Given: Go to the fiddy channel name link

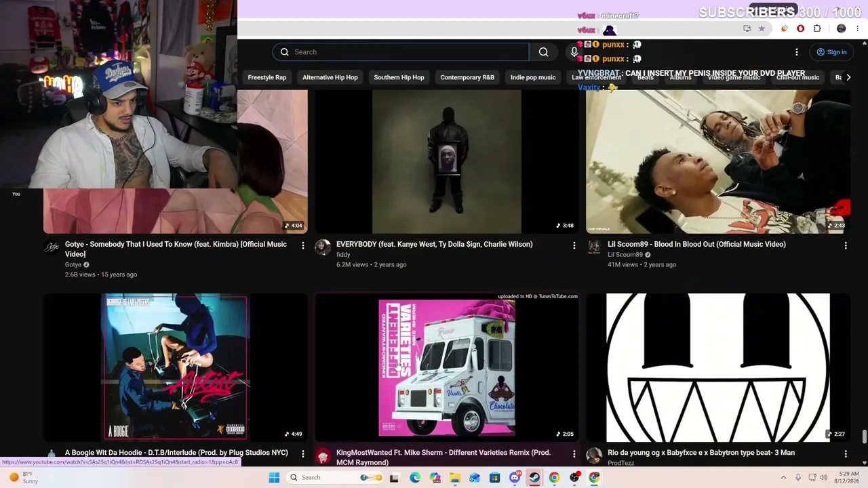Looking at the screenshot, I should click(343, 255).
